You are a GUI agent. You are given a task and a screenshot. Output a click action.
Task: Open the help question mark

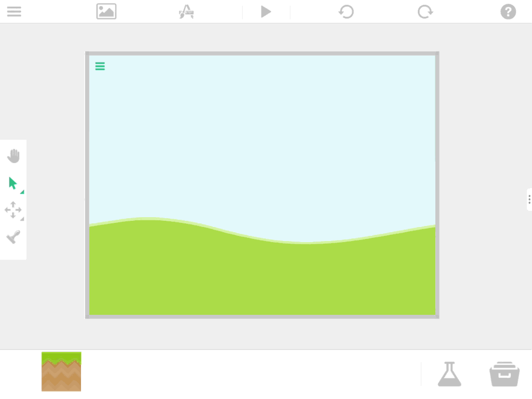(508, 11)
